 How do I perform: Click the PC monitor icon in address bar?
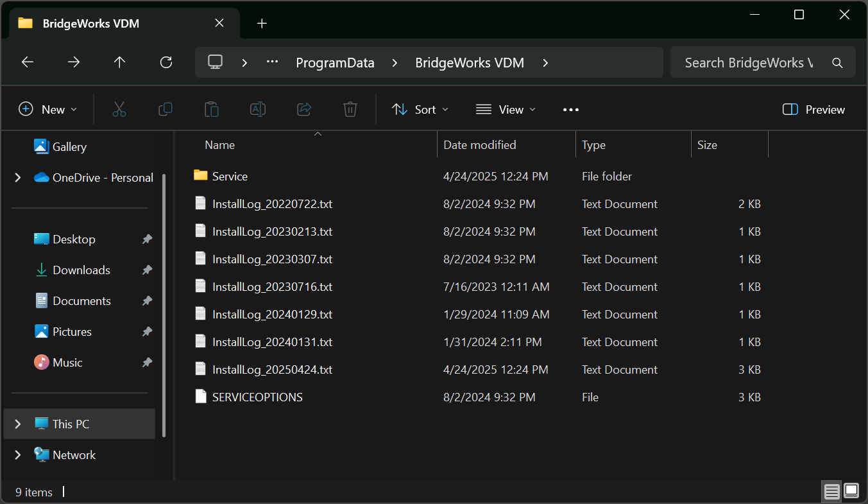[x=216, y=62]
